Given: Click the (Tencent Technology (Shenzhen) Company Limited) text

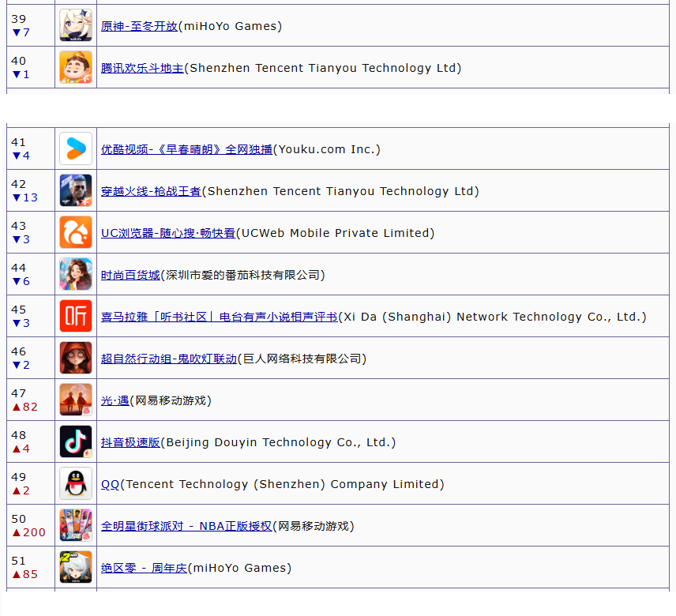Looking at the screenshot, I should pos(282,484).
